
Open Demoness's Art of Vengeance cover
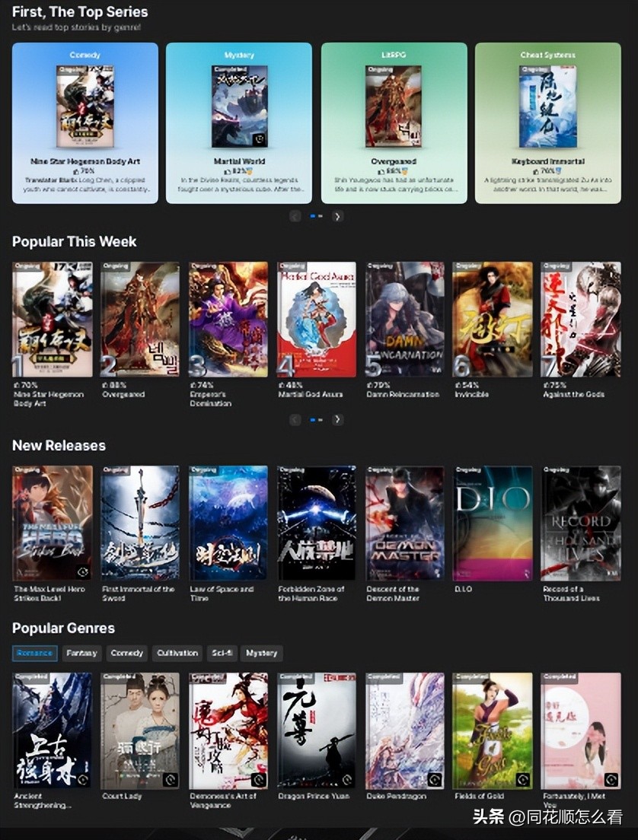click(228, 730)
